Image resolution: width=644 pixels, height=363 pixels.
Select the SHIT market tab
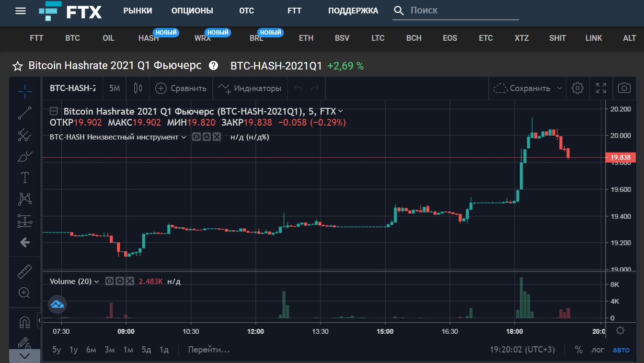click(x=558, y=38)
